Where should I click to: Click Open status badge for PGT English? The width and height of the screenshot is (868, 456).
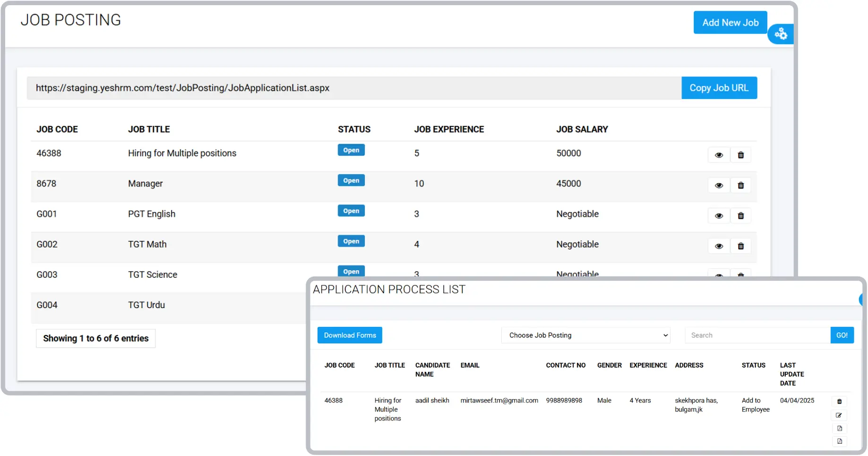pos(351,211)
